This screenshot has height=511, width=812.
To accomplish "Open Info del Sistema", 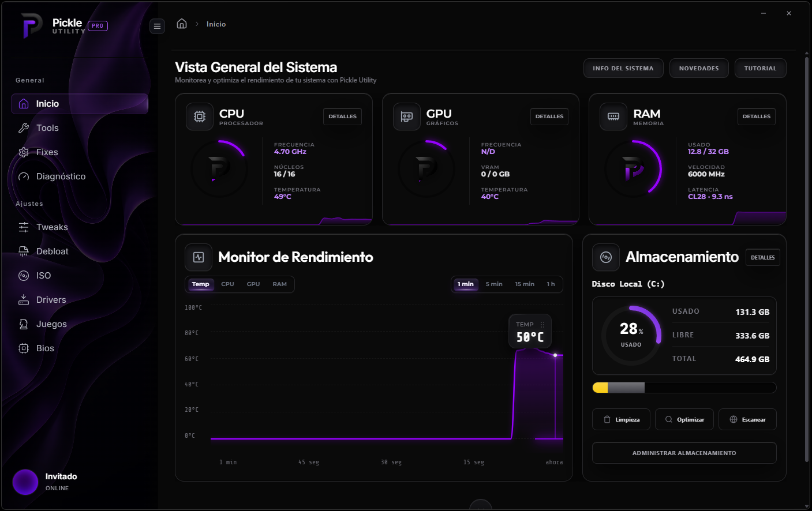I will click(x=623, y=68).
